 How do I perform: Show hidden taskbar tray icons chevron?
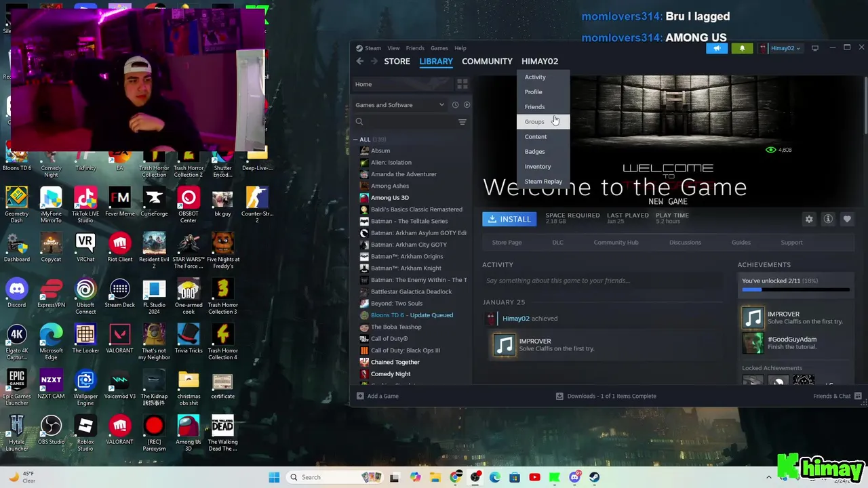768,477
